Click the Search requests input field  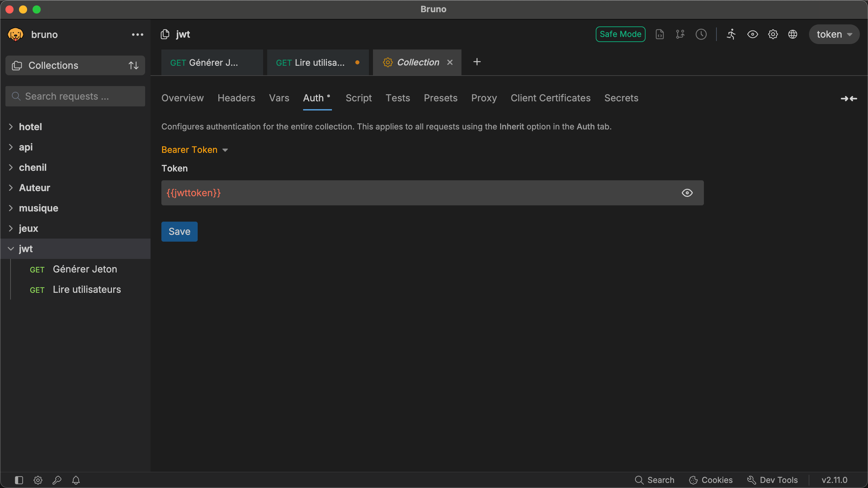[75, 96]
